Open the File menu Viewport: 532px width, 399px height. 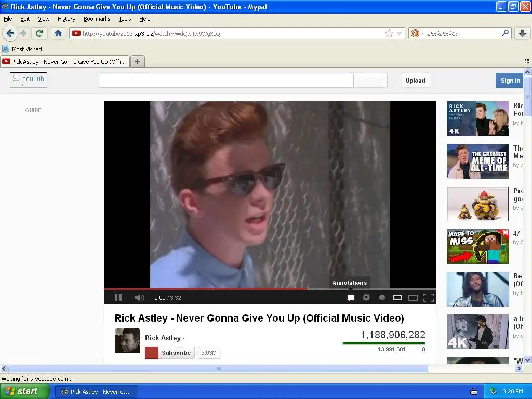click(8, 19)
